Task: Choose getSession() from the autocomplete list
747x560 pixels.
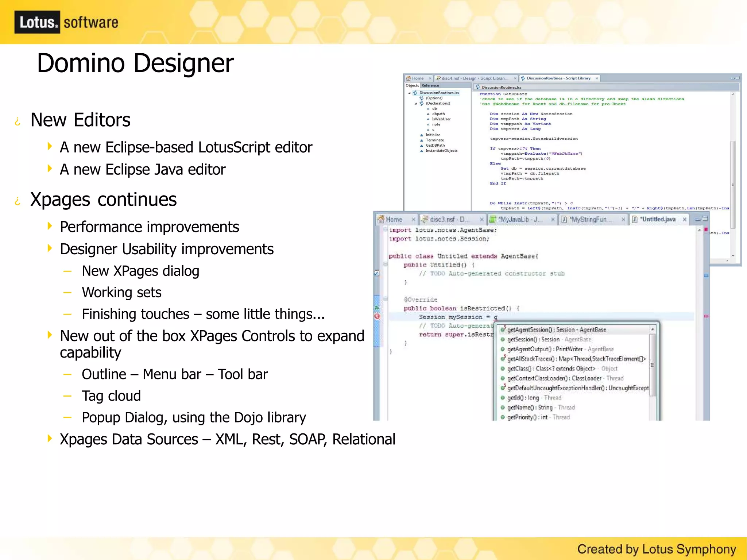Action: (x=533, y=340)
